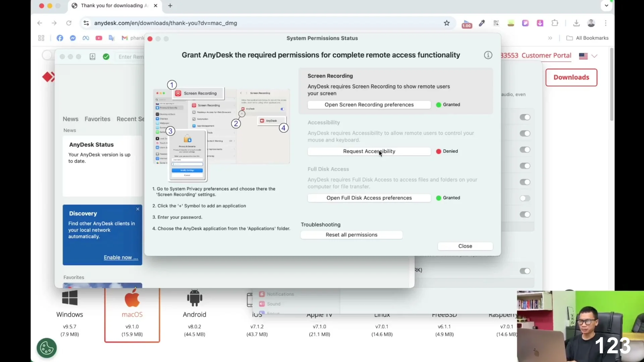Click the QR code extension icon
The image size is (644, 362).
(x=496, y=23)
